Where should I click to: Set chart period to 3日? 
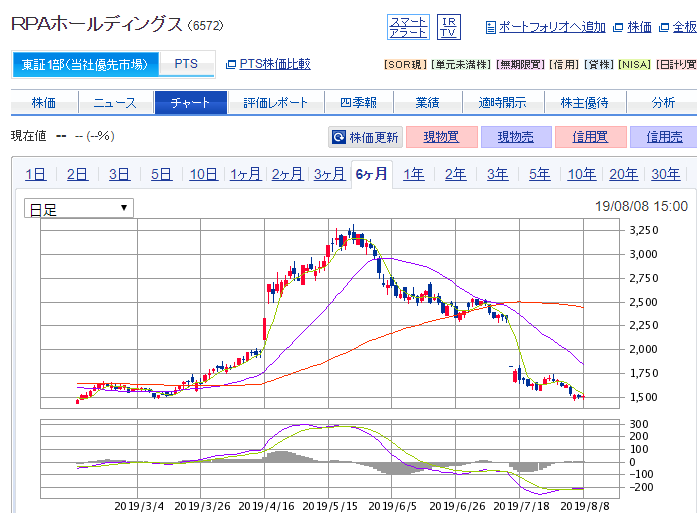click(x=120, y=174)
